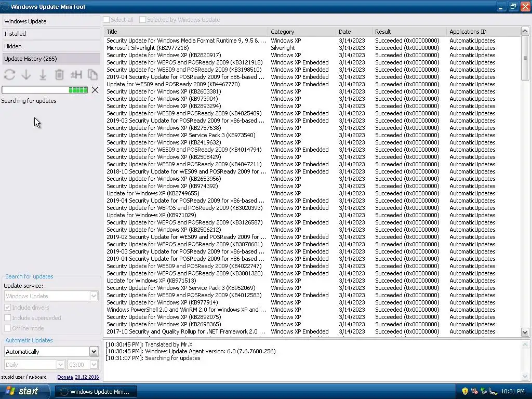Sort by the Result column header
Viewport: 532px width, 399px height.
409,32
